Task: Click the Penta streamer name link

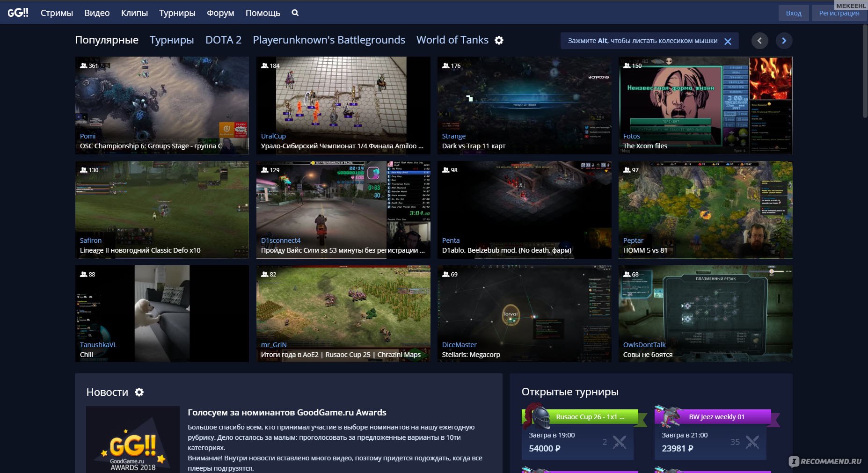Action: click(451, 240)
